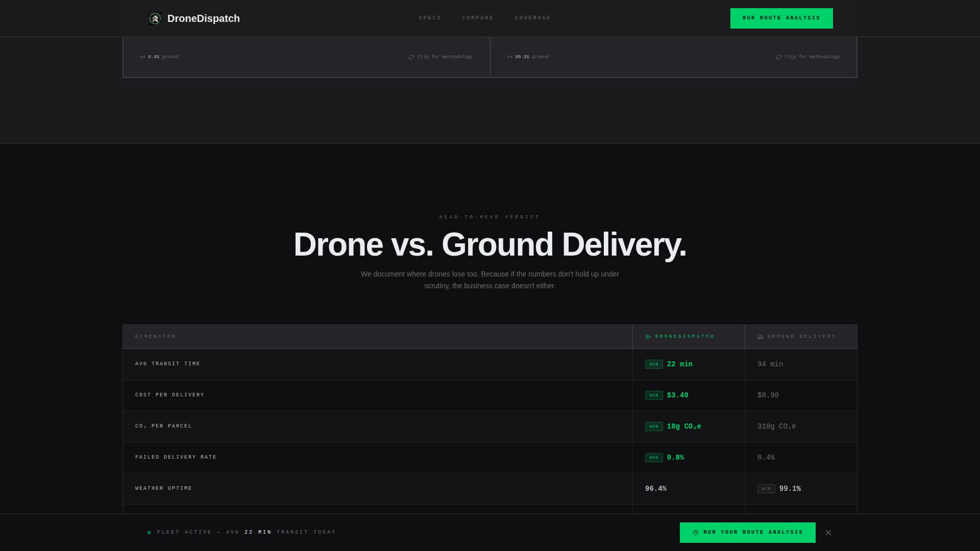This screenshot has width=980, height=551.
Task: Click the $8.90 ground cost value
Action: coord(768,395)
